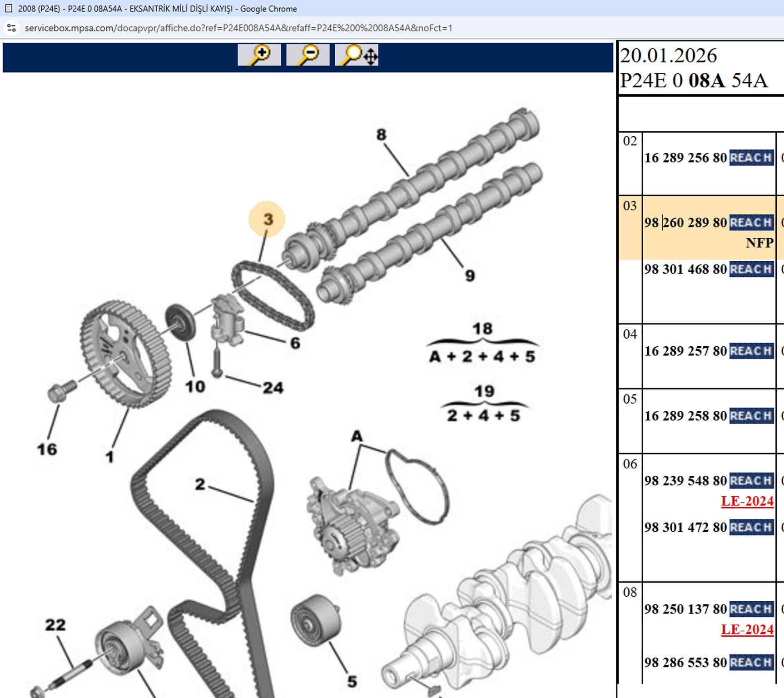Screen dimensions: 784x698
Task: Click the zoom out magnifier icon
Action: tap(308, 55)
